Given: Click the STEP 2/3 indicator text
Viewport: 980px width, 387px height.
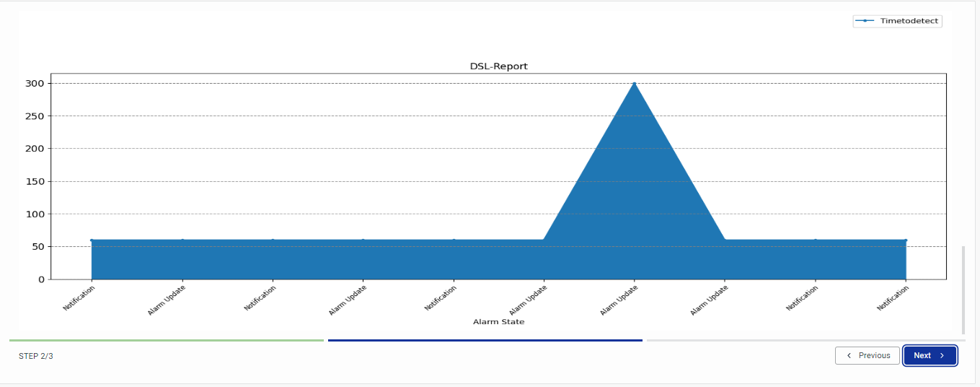Looking at the screenshot, I should [x=36, y=356].
